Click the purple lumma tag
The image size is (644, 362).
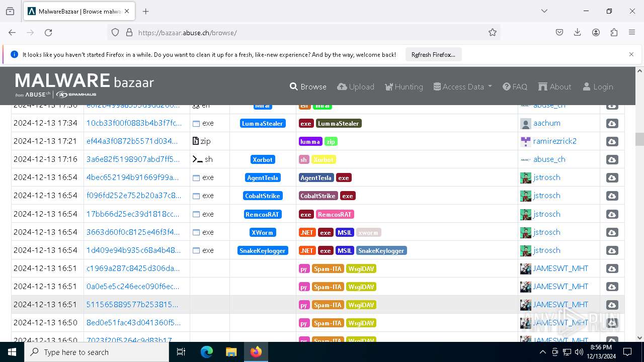pos(310,142)
